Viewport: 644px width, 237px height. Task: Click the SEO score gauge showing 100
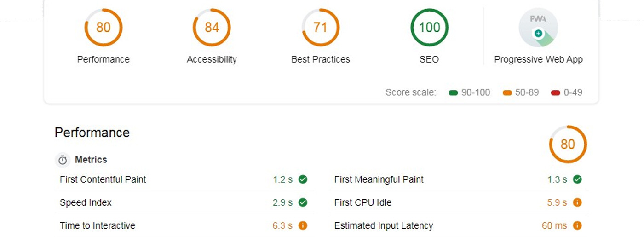click(429, 28)
